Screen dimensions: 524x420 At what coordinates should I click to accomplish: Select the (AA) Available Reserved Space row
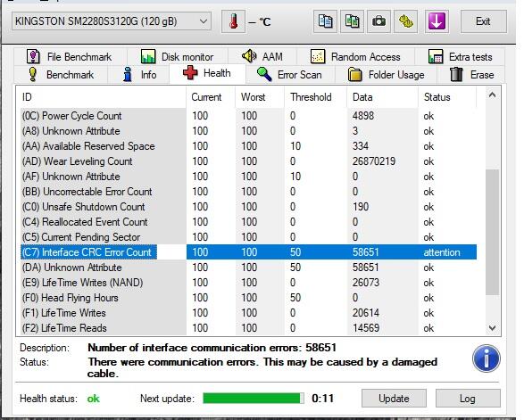(x=249, y=146)
